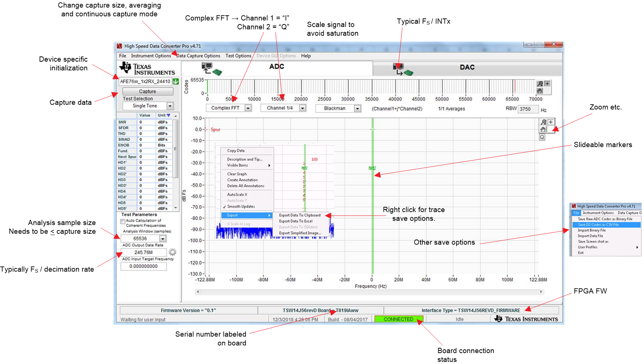The width and height of the screenshot is (642, 364).
Task: Click the gear icon beside ADC Output Data Rate
Action: pyautogui.click(x=172, y=252)
